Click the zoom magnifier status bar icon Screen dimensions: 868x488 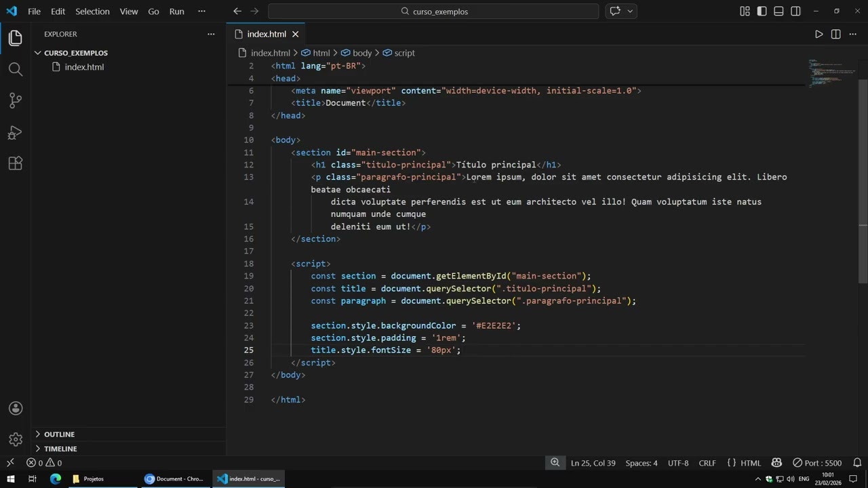click(555, 463)
